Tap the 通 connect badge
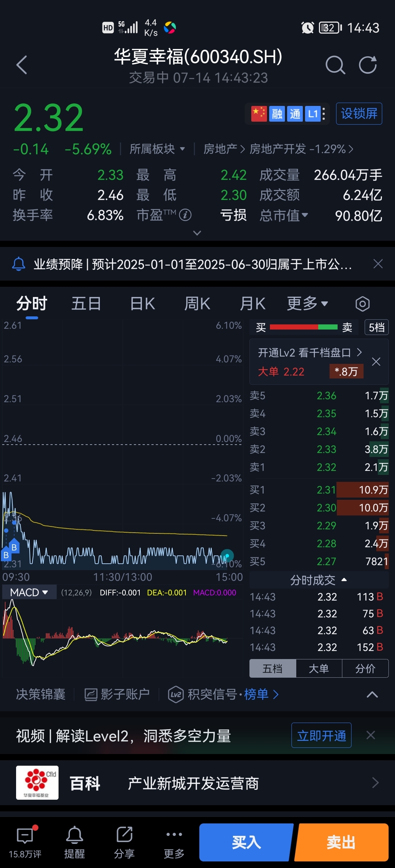395x868 pixels. click(295, 114)
